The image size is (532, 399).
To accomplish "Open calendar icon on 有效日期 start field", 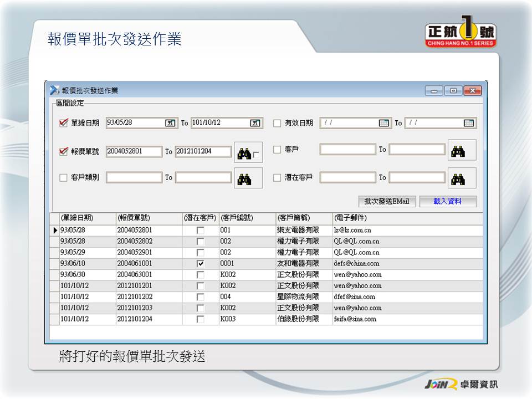I will [384, 123].
